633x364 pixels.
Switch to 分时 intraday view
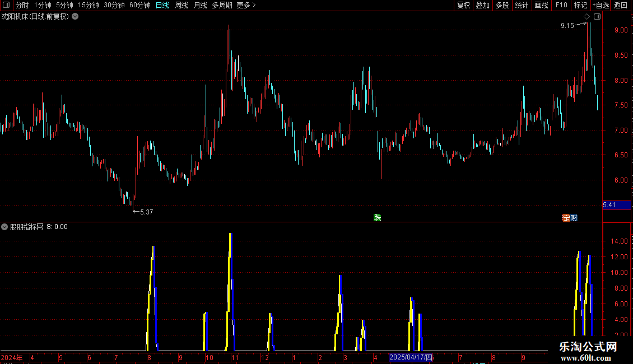tap(22, 5)
